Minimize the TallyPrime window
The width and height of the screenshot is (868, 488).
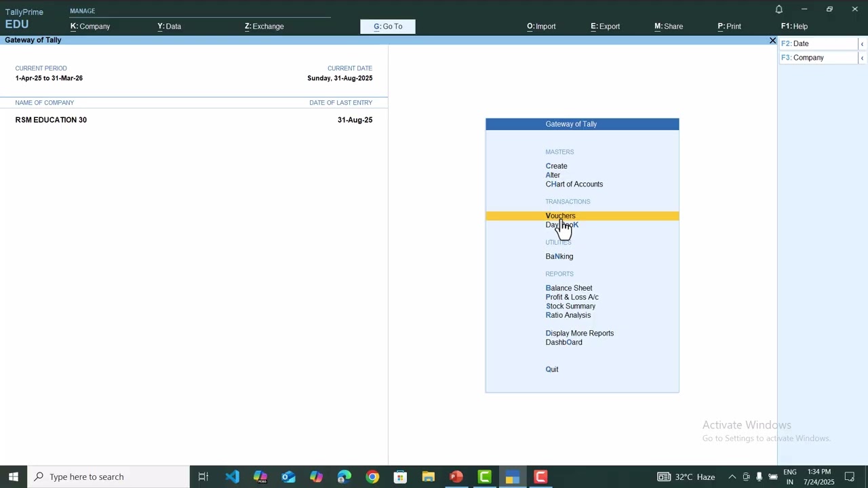pos(804,9)
